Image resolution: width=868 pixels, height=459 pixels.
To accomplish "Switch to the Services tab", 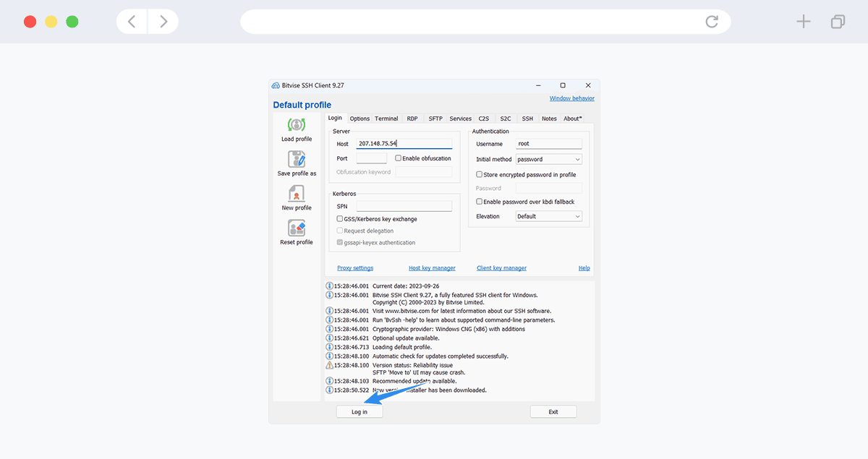I will coord(460,119).
